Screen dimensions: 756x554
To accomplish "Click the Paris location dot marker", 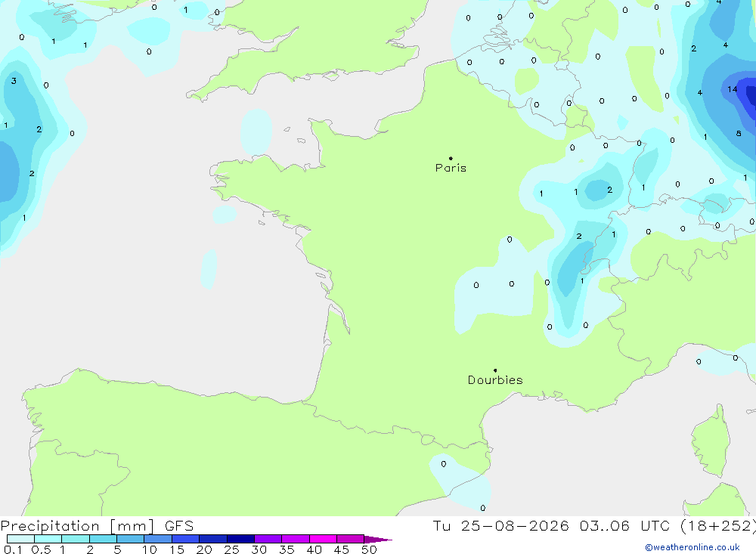I will click(451, 158).
